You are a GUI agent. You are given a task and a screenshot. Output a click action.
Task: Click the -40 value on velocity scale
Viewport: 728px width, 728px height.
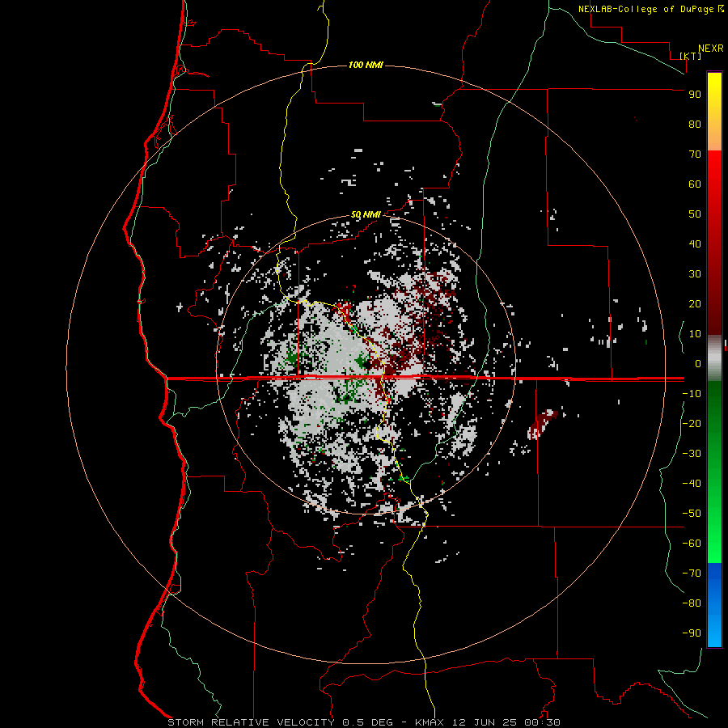(x=692, y=484)
